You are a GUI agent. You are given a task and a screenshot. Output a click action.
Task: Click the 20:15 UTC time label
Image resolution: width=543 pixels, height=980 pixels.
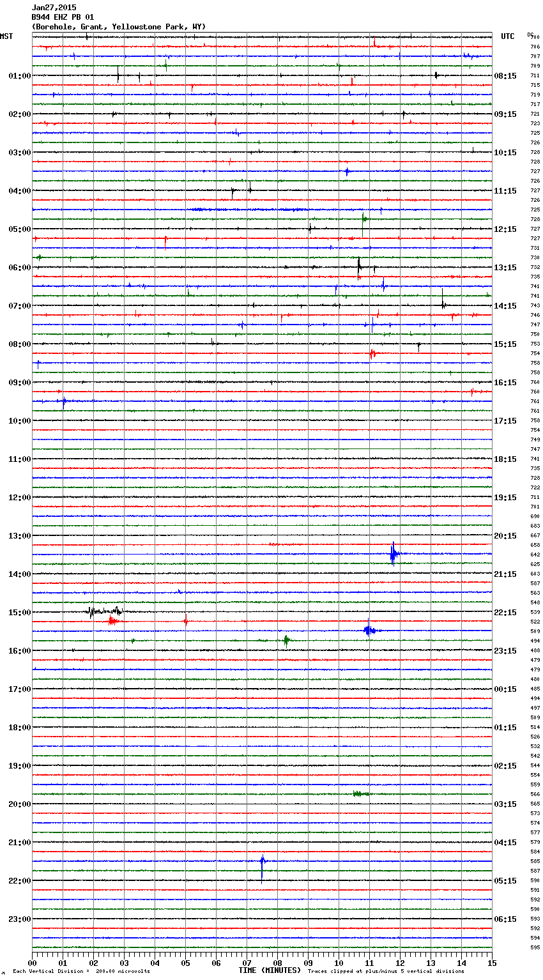click(x=505, y=536)
